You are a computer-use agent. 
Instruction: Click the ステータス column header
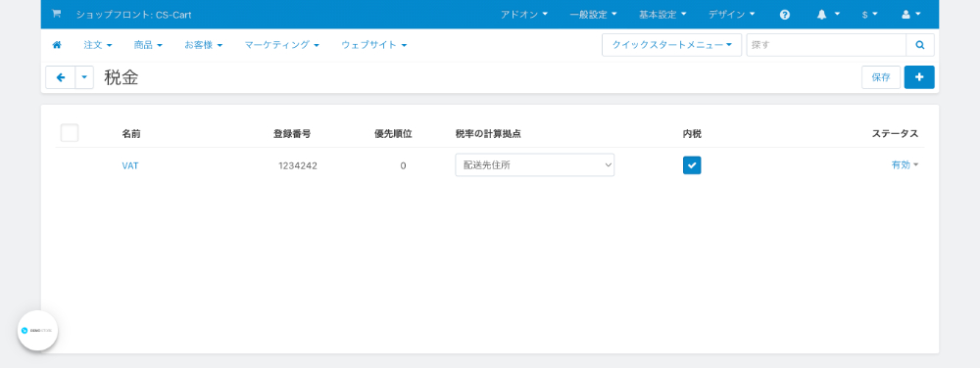895,133
